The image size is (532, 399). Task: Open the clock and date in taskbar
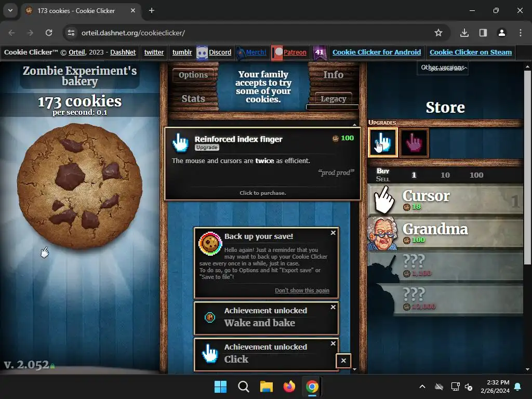coord(495,387)
